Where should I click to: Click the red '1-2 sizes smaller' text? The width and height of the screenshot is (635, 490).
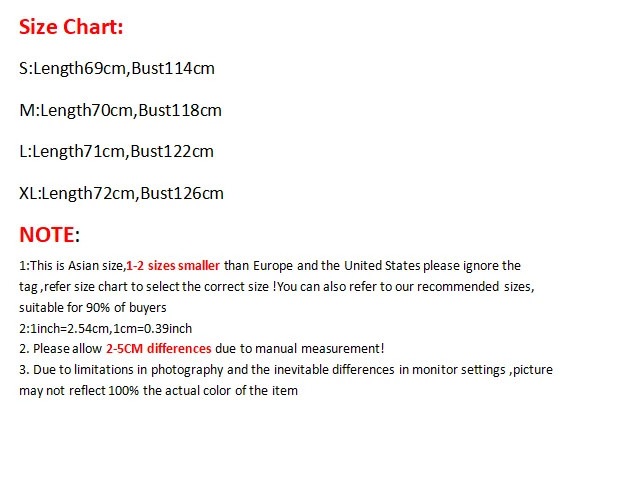point(173,266)
